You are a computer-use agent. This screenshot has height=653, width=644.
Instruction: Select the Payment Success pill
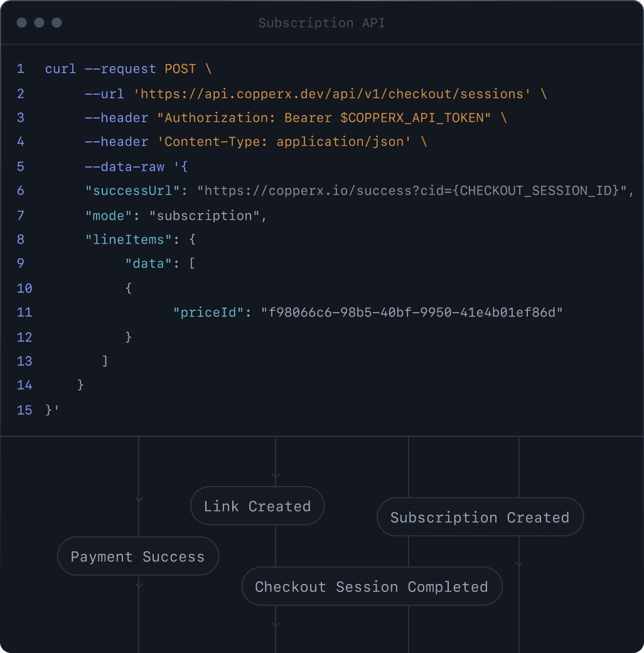pyautogui.click(x=138, y=556)
